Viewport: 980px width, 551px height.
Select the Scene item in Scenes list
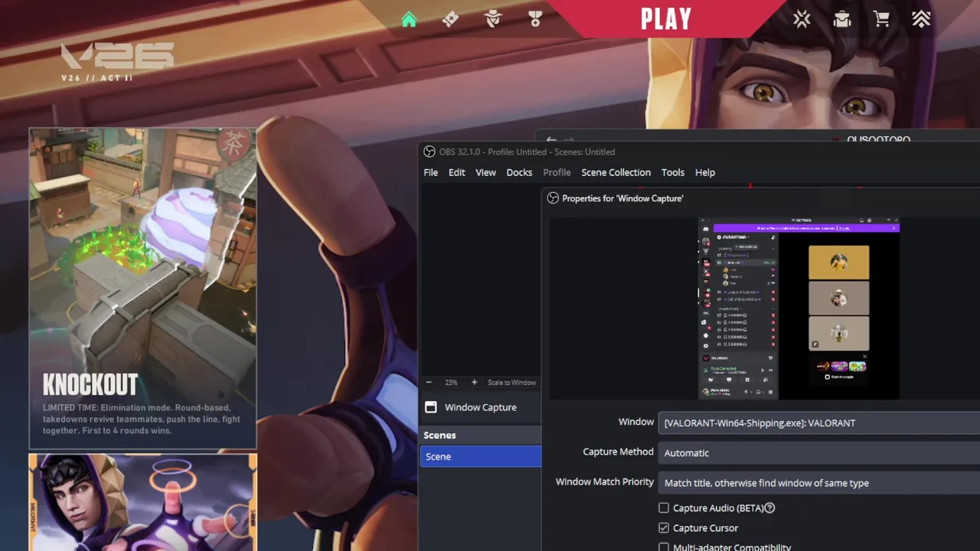point(480,456)
